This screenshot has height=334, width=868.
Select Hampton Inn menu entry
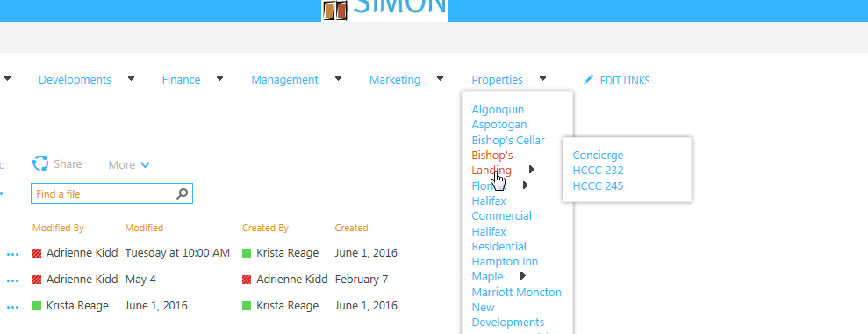505,261
